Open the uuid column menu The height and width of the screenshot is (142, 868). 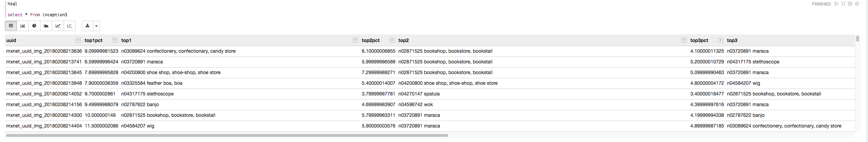pos(78,40)
